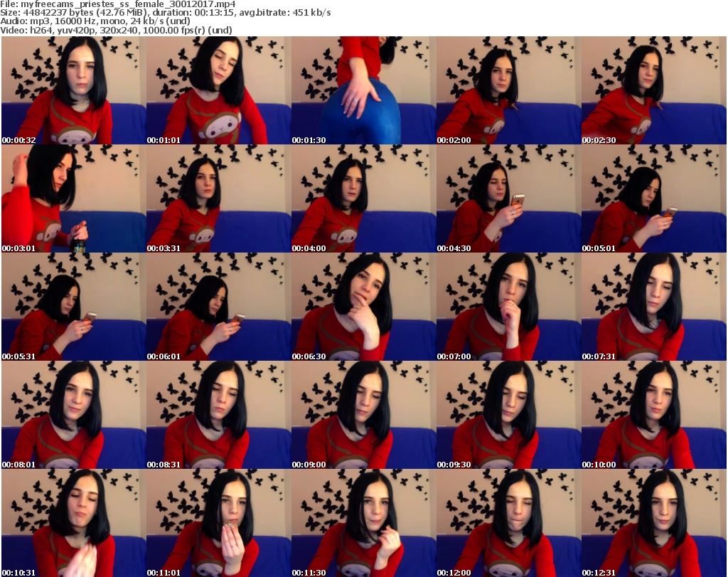Choose the 00:06:30 contact sheet frame

pyautogui.click(x=363, y=307)
